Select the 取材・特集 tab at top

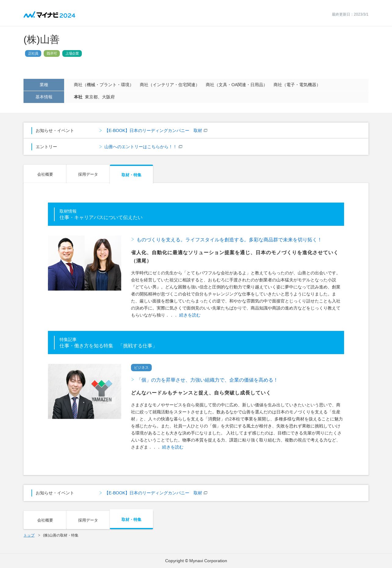(131, 174)
